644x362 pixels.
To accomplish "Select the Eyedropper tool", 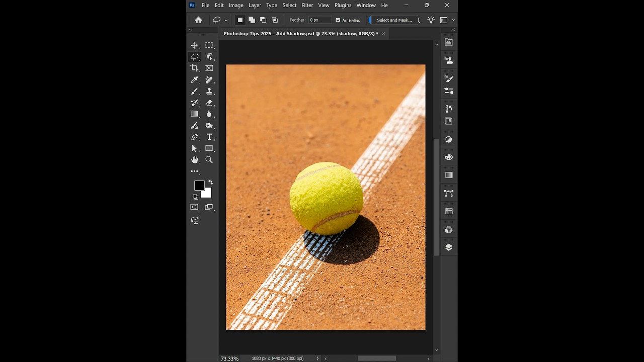I will coord(194,79).
